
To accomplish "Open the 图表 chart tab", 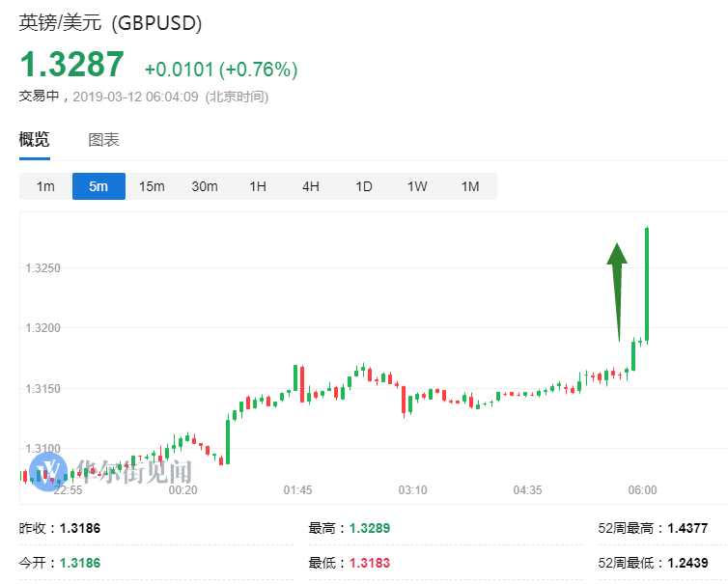I will [104, 140].
